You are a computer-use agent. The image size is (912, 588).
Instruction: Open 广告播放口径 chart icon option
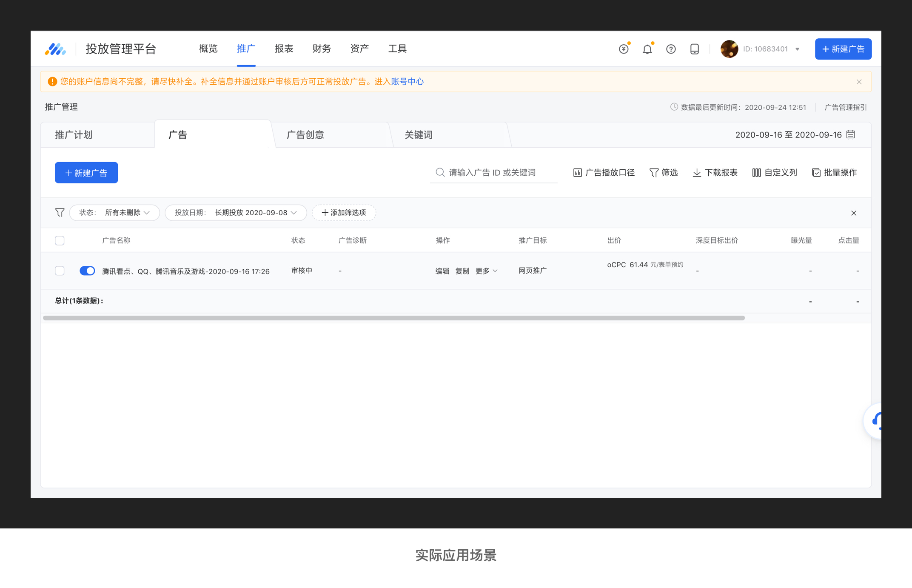click(577, 172)
